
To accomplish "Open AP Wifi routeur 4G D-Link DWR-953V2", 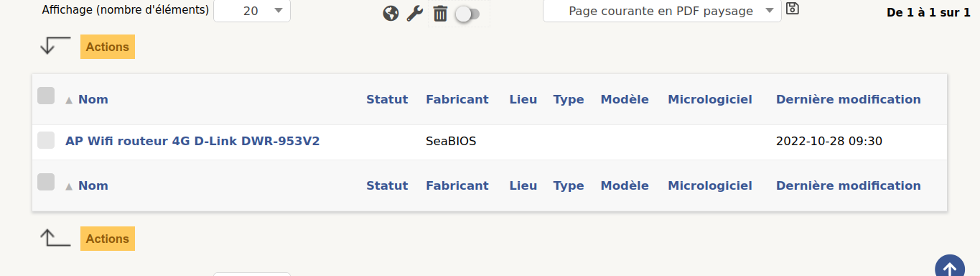I will coord(192,141).
